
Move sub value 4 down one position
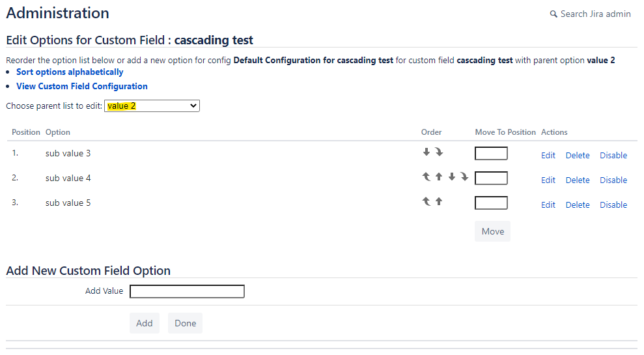tap(452, 177)
